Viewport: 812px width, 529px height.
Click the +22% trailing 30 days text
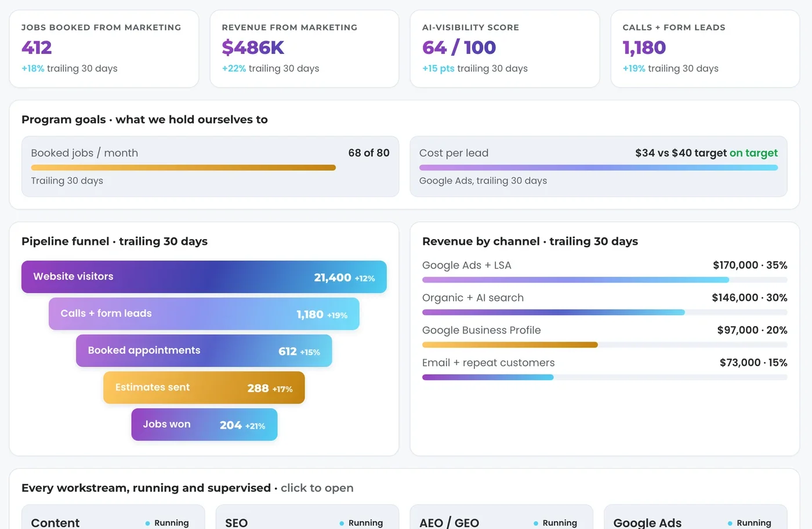[270, 68]
